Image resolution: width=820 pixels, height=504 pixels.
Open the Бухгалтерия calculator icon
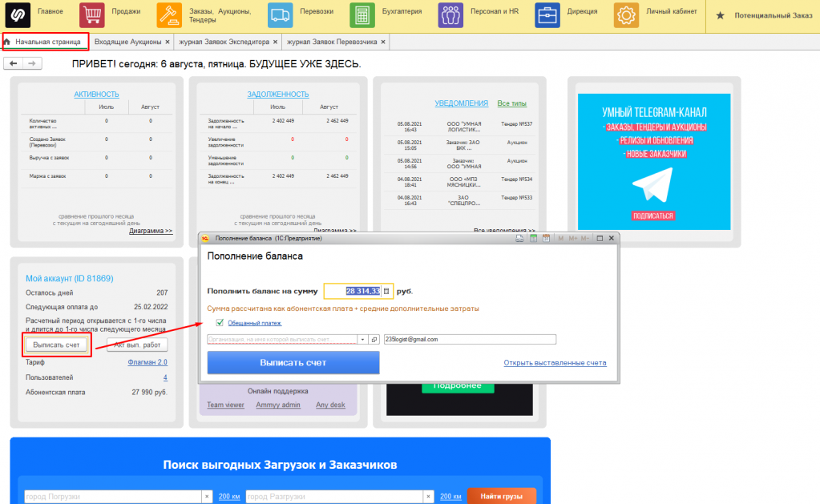(x=362, y=14)
